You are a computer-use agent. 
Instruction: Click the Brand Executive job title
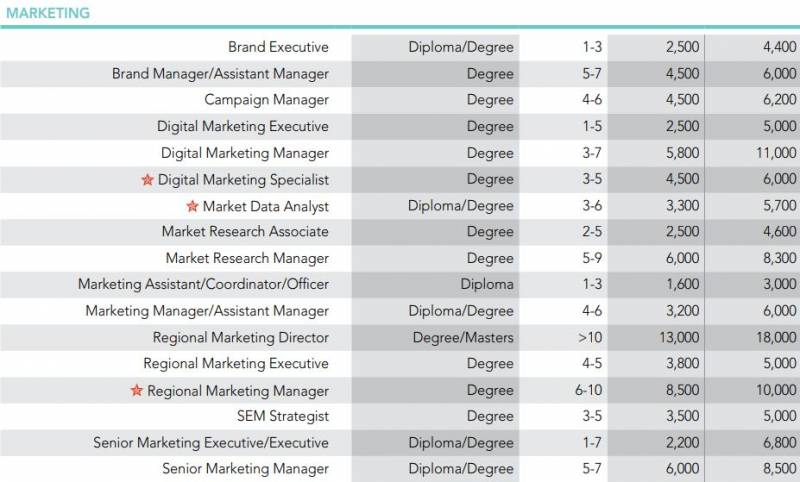click(x=278, y=47)
